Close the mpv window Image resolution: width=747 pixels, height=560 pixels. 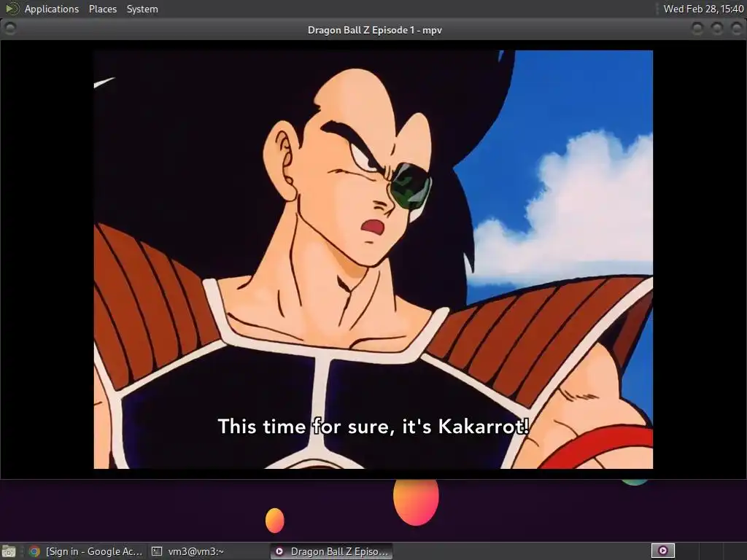tap(736, 28)
